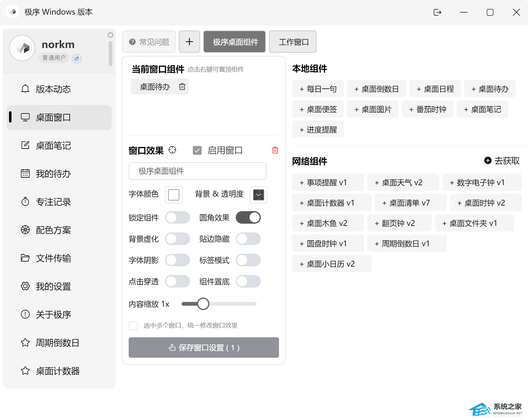Add the 番茄时钟 local widget
Image resolution: width=528 pixels, height=420 pixels.
tap(428, 109)
